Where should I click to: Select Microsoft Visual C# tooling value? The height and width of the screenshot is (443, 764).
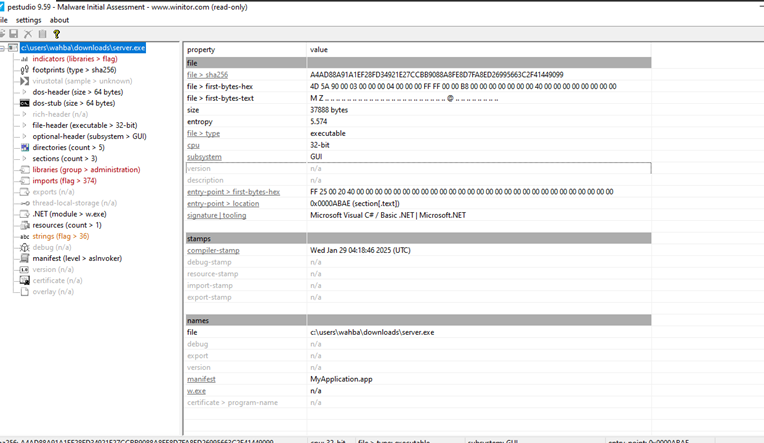[388, 215]
